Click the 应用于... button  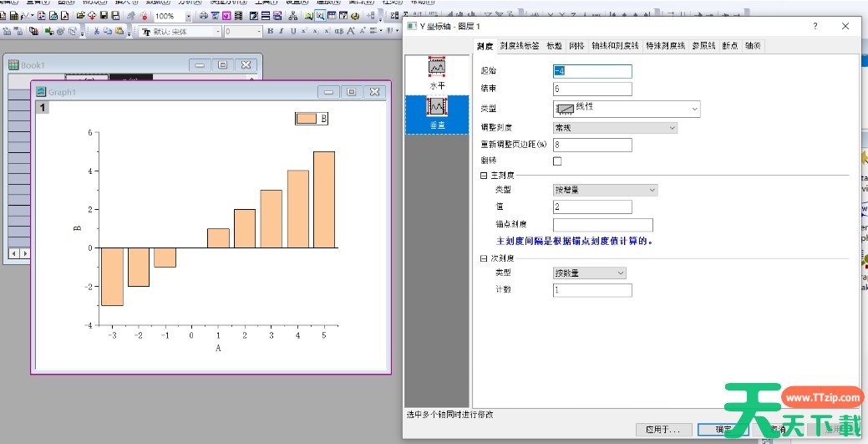pos(662,430)
